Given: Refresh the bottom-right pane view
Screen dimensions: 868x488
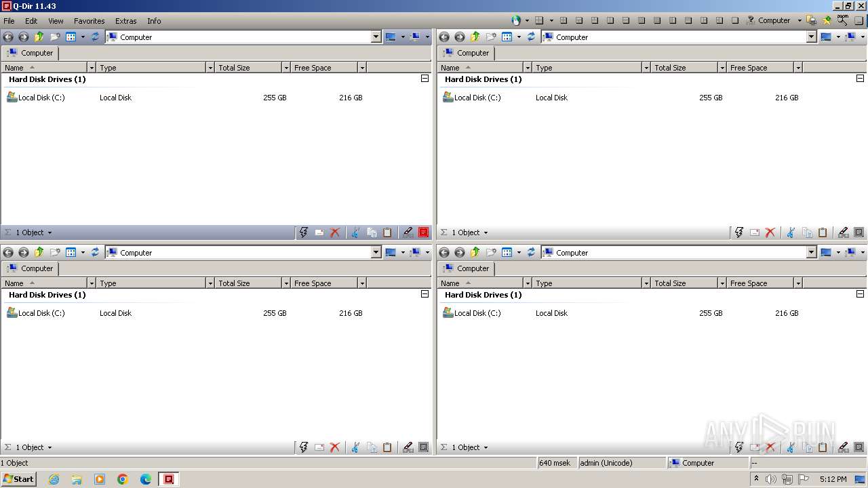Looking at the screenshot, I should pyautogui.click(x=531, y=253).
